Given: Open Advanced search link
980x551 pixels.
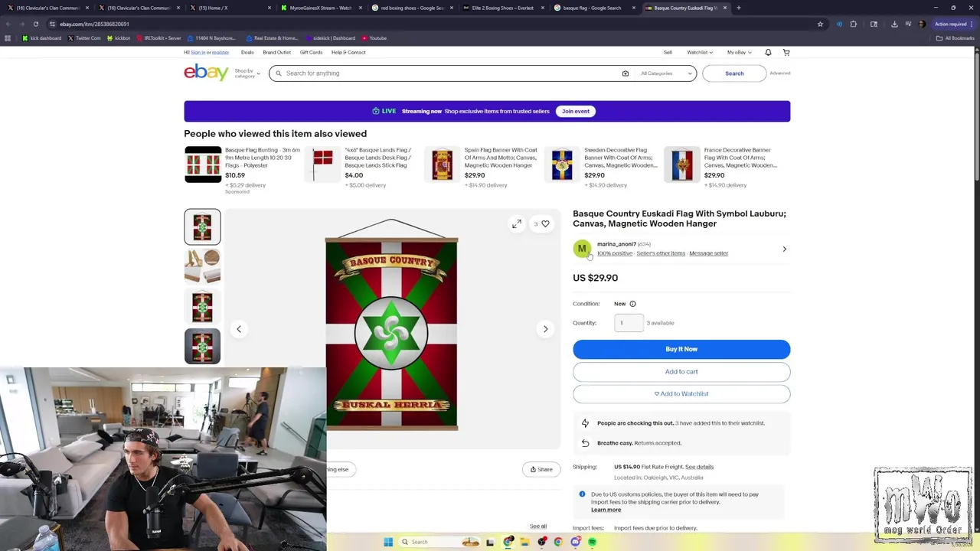Looking at the screenshot, I should 780,73.
